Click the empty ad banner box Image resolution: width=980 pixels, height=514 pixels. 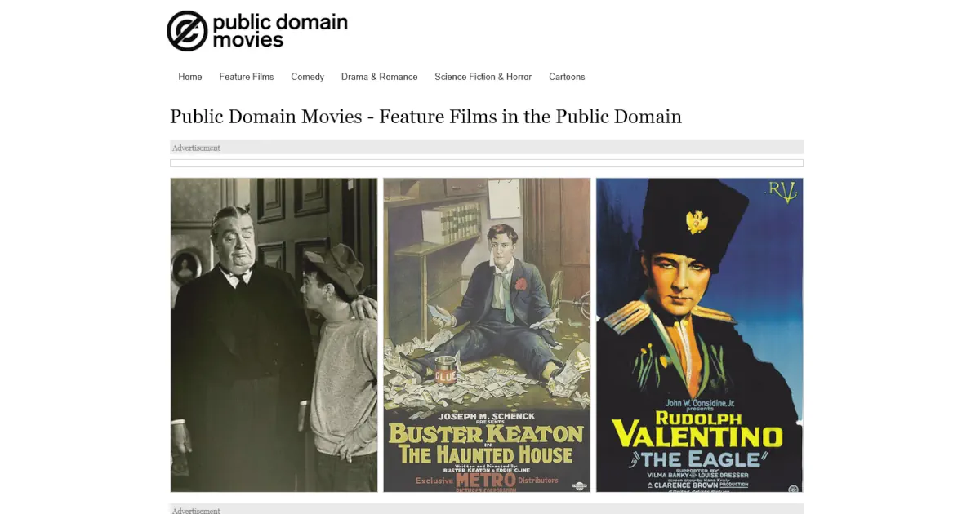(486, 163)
